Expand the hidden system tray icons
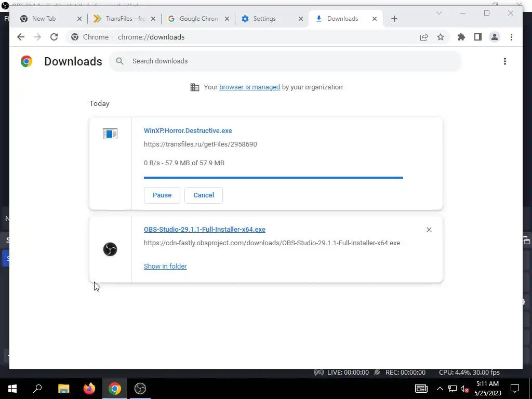The image size is (532, 399). coord(440,389)
